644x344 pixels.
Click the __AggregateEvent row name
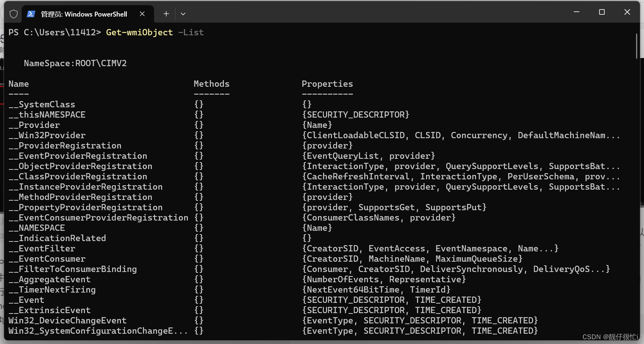pos(50,279)
